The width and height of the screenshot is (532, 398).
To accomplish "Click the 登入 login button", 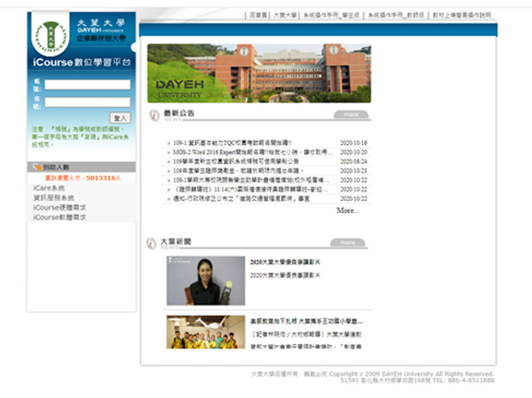I will pos(120,118).
